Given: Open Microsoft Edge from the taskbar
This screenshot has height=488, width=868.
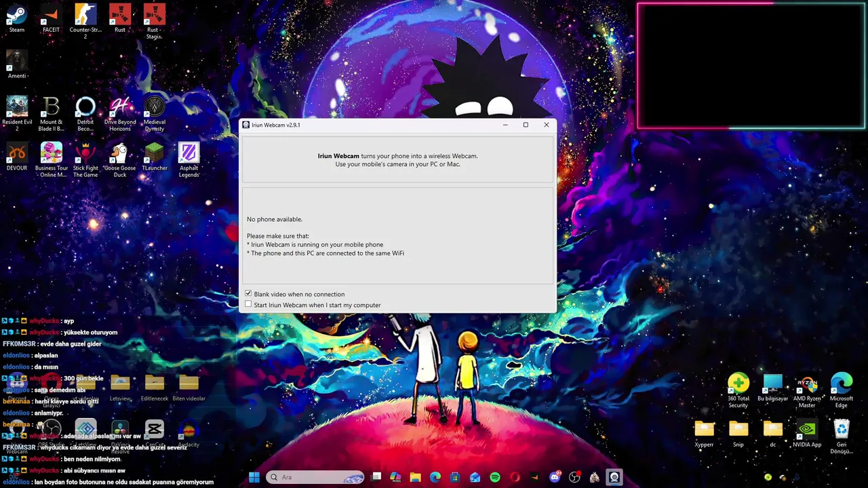Looking at the screenshot, I should 435,477.
